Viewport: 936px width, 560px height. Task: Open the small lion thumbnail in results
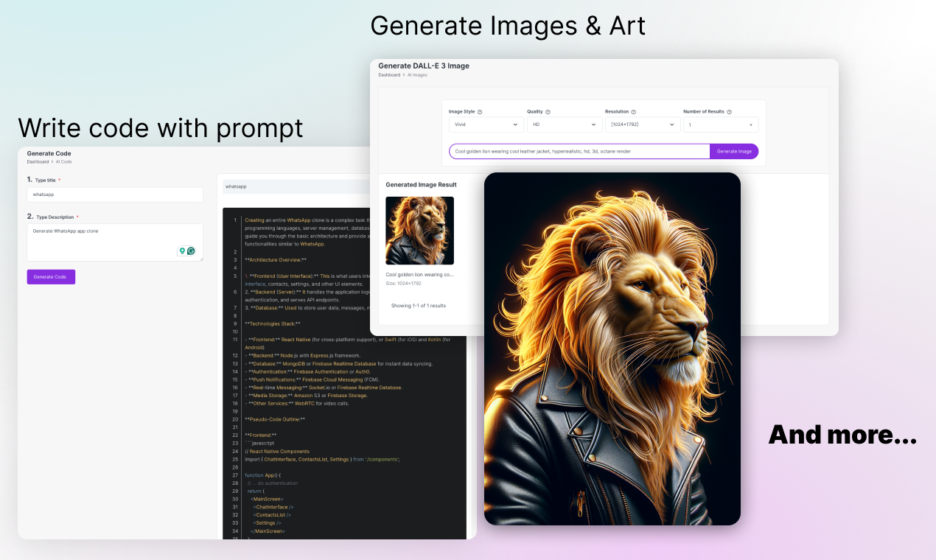420,231
